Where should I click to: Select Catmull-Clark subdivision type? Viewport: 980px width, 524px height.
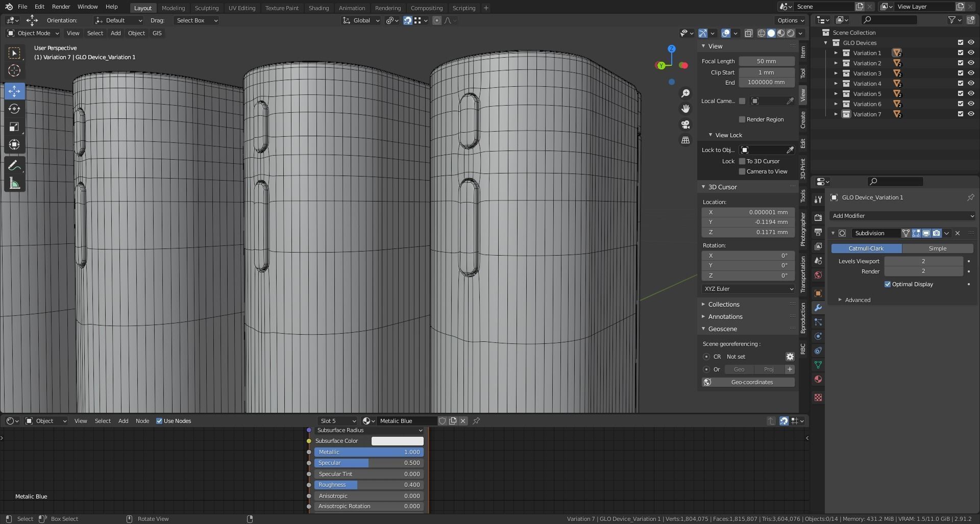point(866,248)
